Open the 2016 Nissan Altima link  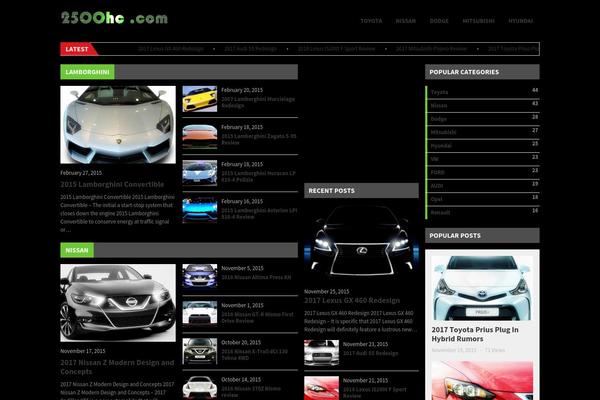pos(256,277)
